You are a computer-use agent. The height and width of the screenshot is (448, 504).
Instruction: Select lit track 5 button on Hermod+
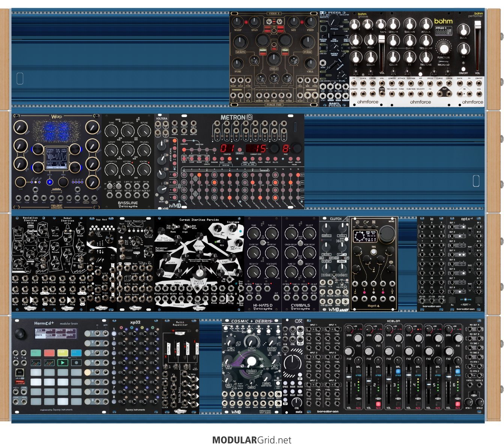(87, 372)
